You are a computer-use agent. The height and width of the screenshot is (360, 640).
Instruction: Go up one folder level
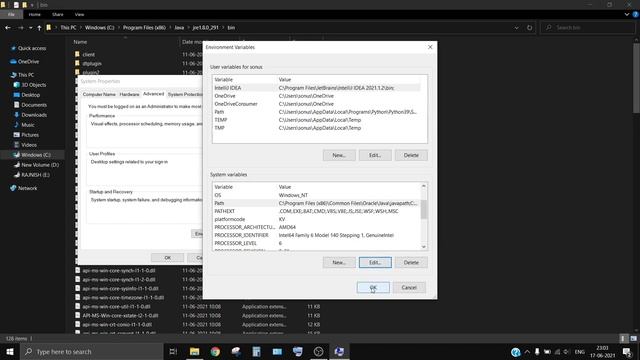(39, 28)
